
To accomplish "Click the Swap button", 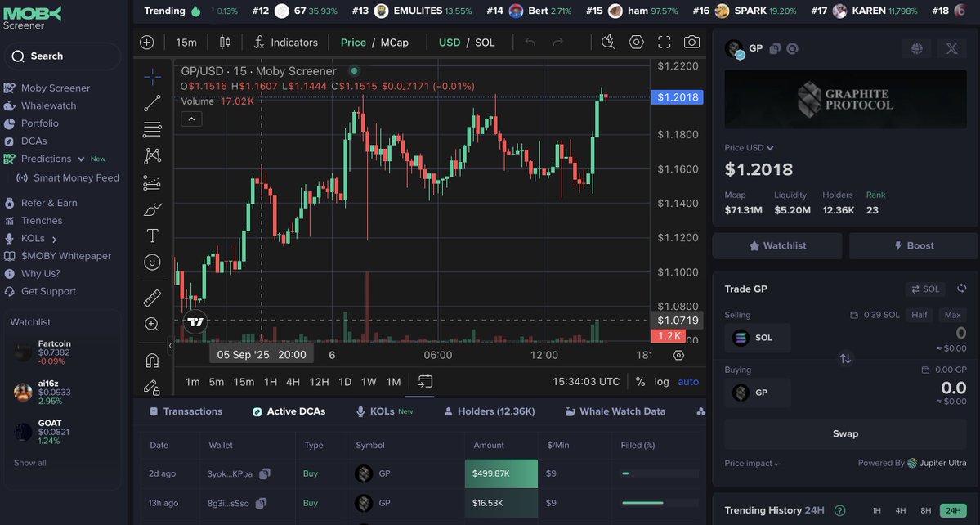I will click(845, 433).
